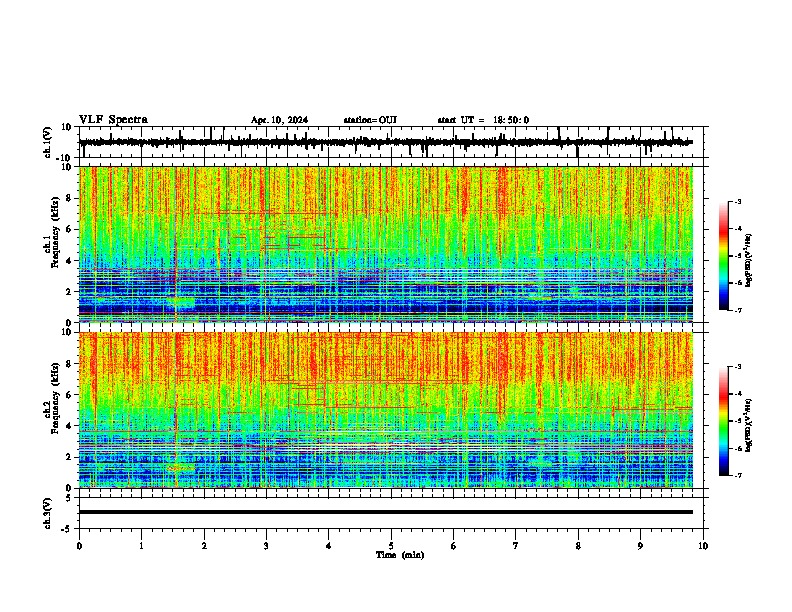Click the ch.1 color bar log(PSD) label

(748, 260)
